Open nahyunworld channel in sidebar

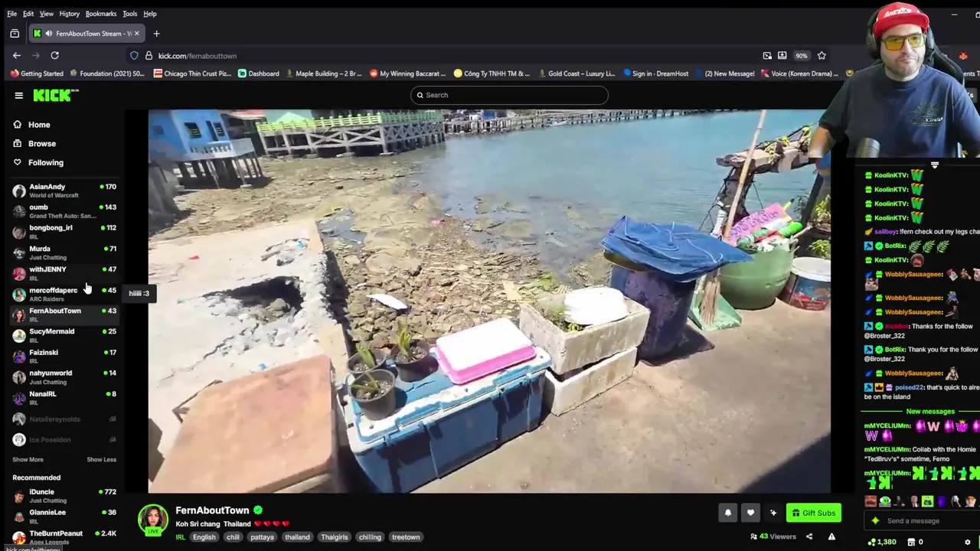pos(64,377)
